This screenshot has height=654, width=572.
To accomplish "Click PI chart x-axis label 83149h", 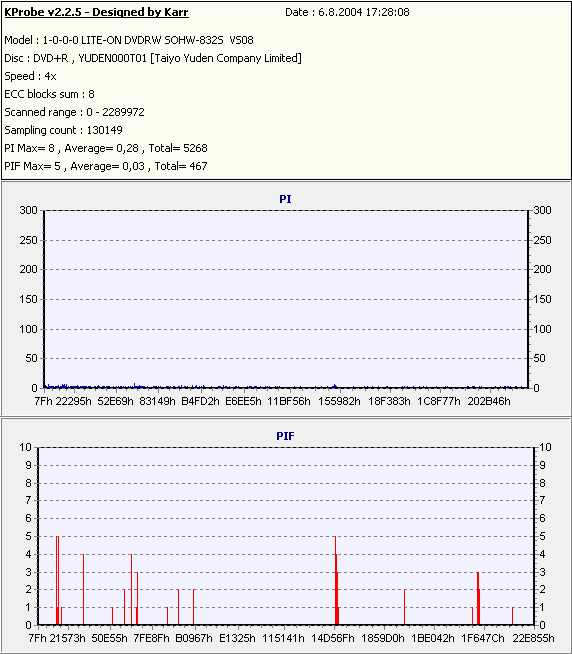I will click(157, 401).
